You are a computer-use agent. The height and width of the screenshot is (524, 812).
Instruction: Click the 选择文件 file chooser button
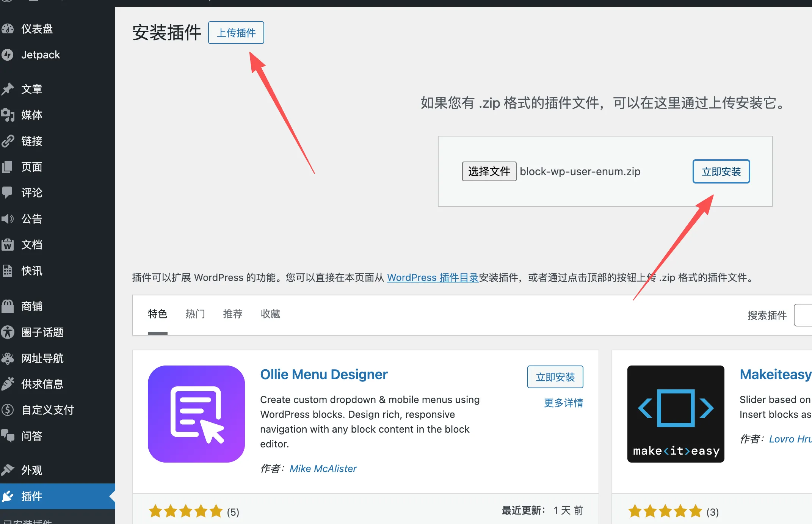489,171
